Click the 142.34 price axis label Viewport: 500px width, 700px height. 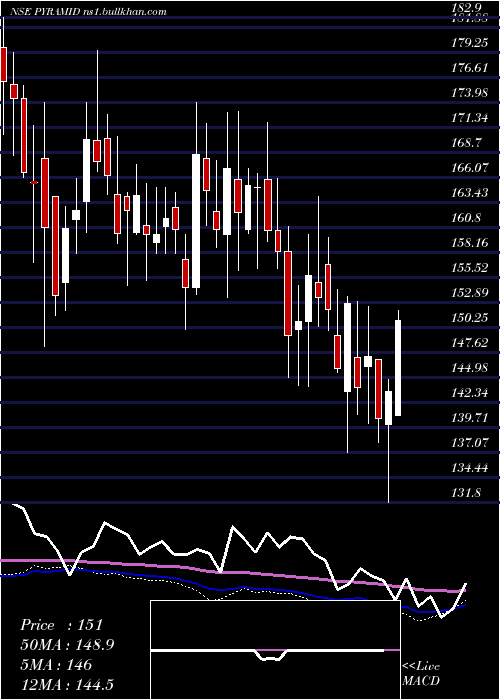click(469, 393)
